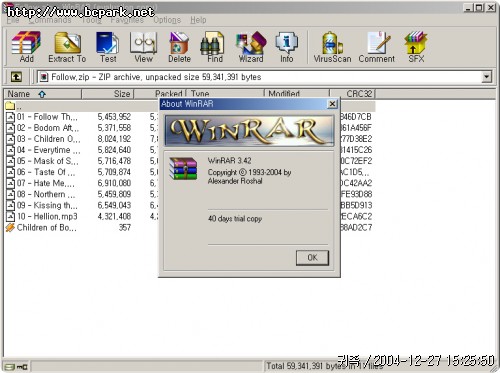This screenshot has width=500, height=373.
Task: Click the VirusScan toolbar icon
Action: (x=332, y=43)
